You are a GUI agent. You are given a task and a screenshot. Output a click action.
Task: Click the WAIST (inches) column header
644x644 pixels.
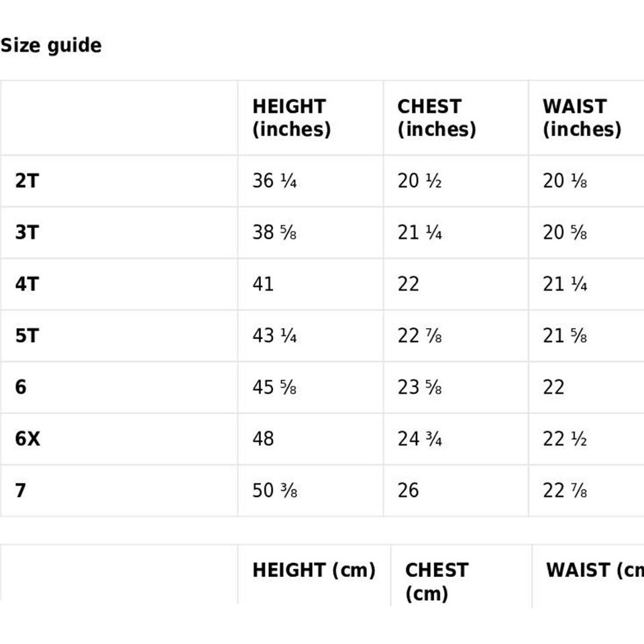tap(582, 117)
